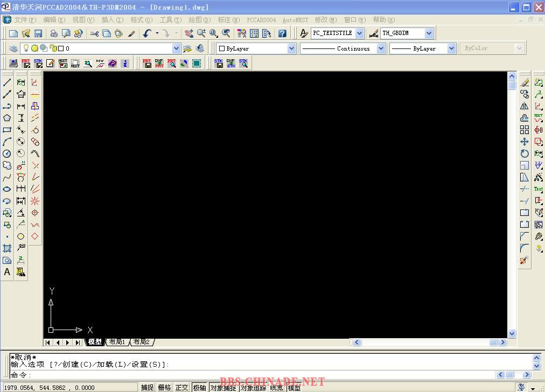
Task: Switch to the 布局1 layout tab
Action: pos(117,342)
